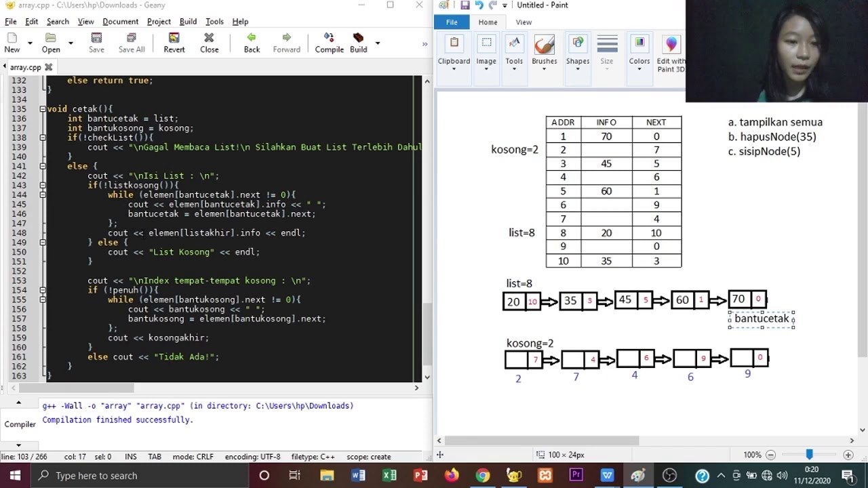Collapse the fold marker at line 138

tap(43, 138)
